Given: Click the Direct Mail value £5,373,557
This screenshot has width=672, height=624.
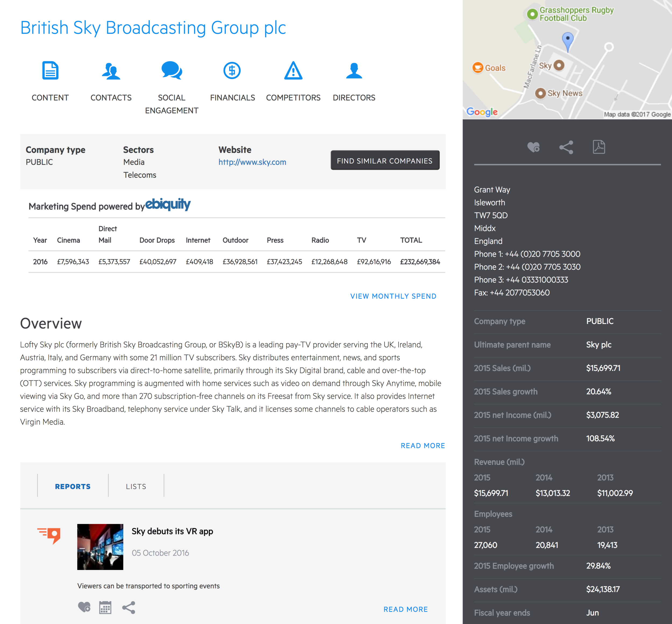Looking at the screenshot, I should click(x=114, y=262).
